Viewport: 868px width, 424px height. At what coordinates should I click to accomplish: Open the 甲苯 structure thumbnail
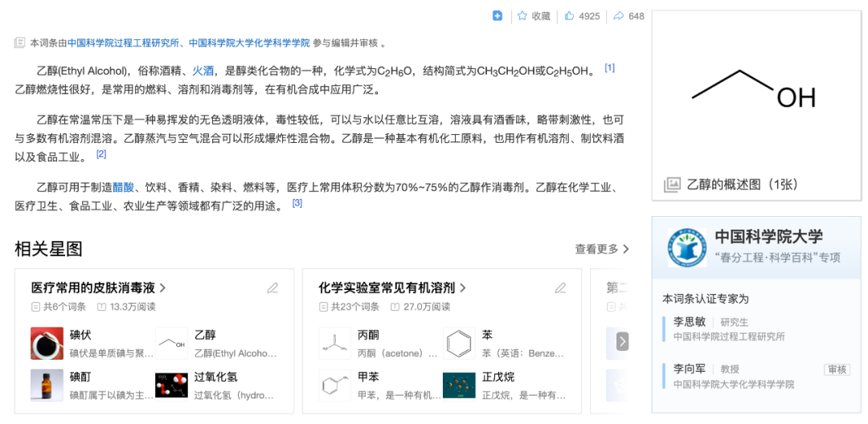[335, 385]
